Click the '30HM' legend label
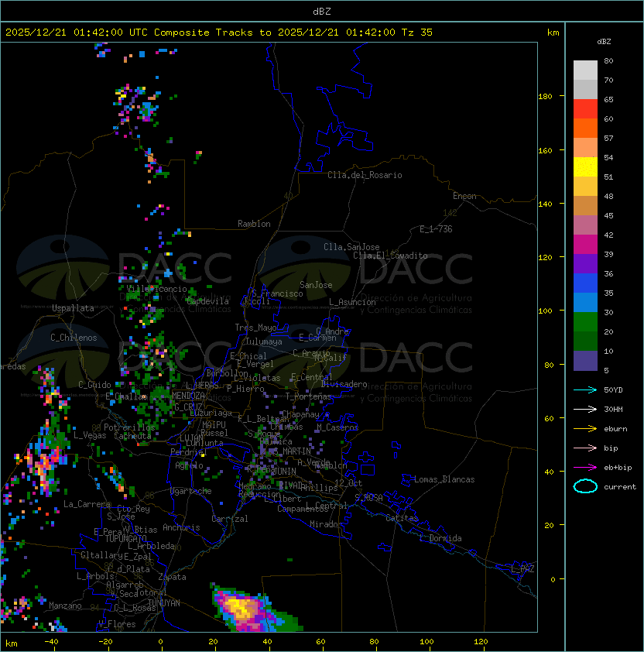Screen dimensions: 644x652 pos(613,409)
